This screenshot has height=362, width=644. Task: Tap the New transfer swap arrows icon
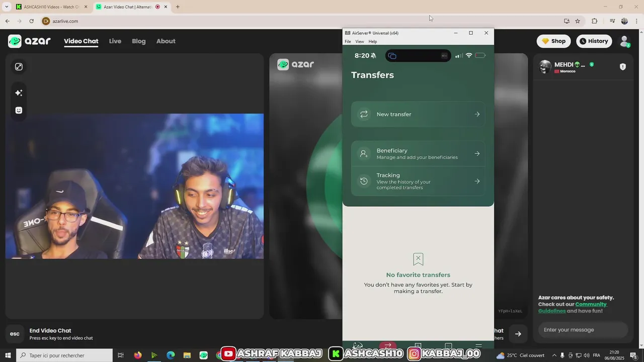(x=364, y=114)
